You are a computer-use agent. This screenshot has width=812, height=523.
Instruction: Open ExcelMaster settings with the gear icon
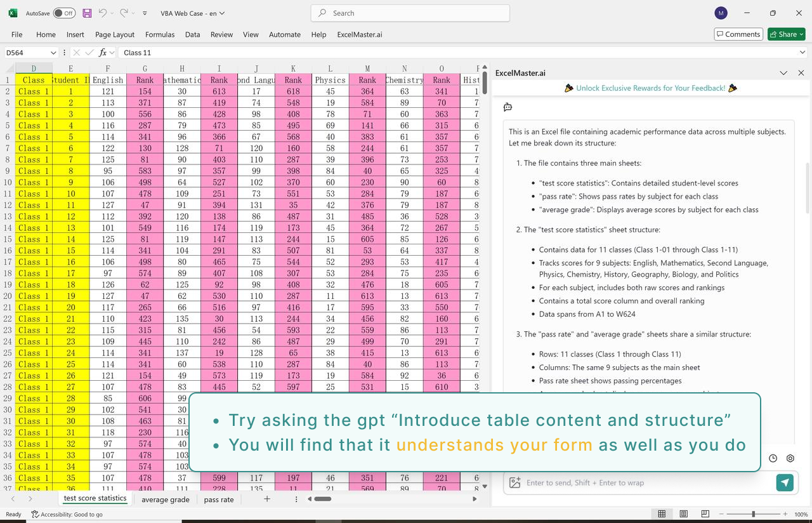(790, 458)
